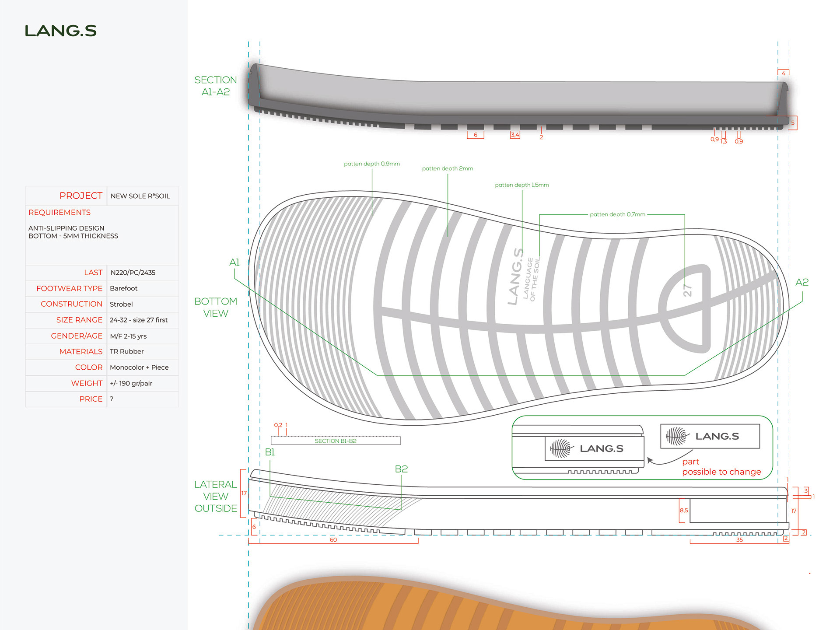Click the PROJECT row value 'NEW SOLE R°SOIL'
The image size is (840, 630).
point(140,196)
